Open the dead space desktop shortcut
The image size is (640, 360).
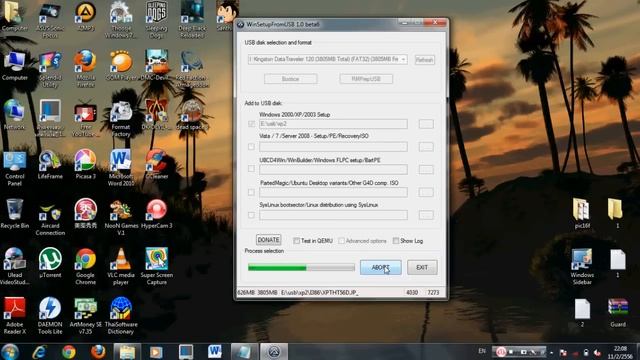pyautogui.click(x=192, y=115)
